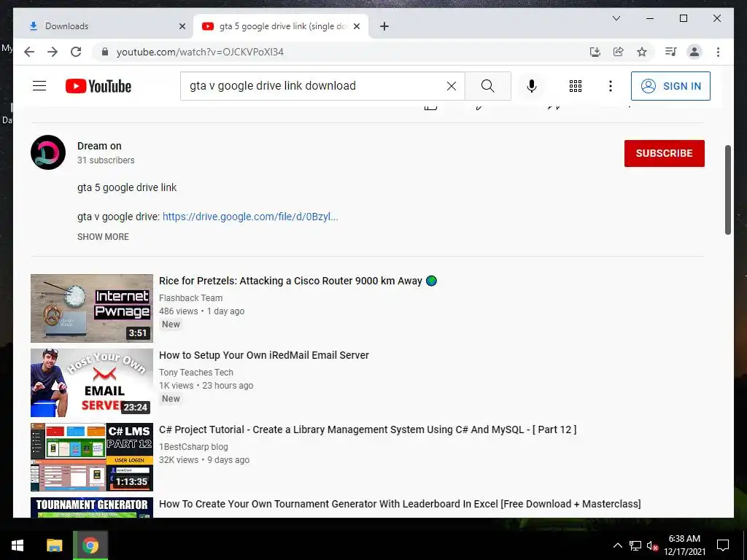Open YouTube settings three-dot menu
This screenshot has height=560, width=747.
[611, 86]
